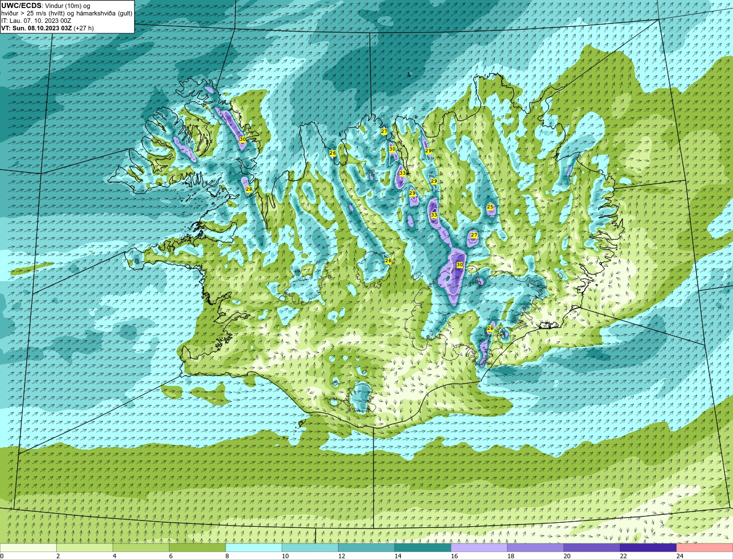This screenshot has height=560, width=733.
Task: Click the "UWC/ECDS" title text in header box
Action: (x=21, y=6)
